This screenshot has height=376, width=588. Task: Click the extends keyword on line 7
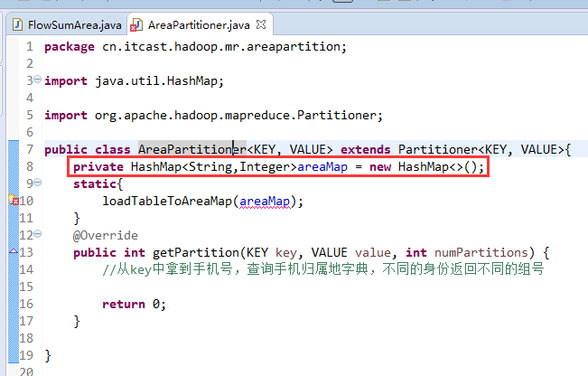click(366, 149)
